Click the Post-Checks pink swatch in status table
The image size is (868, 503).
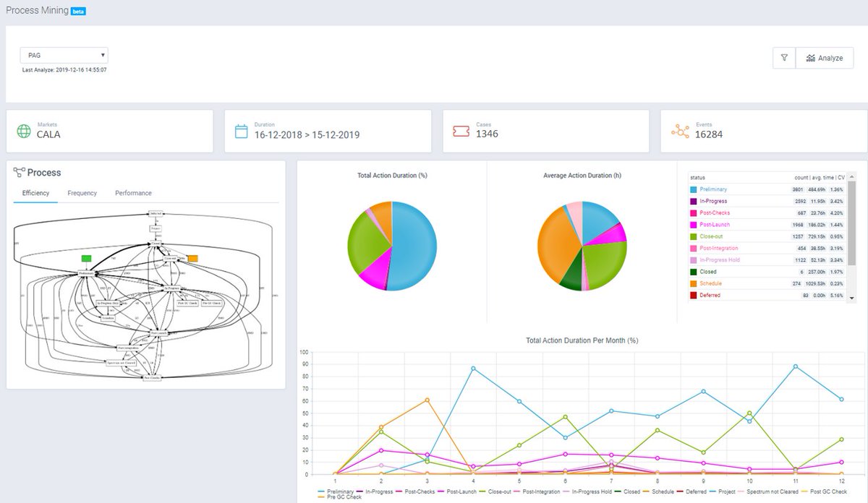694,213
